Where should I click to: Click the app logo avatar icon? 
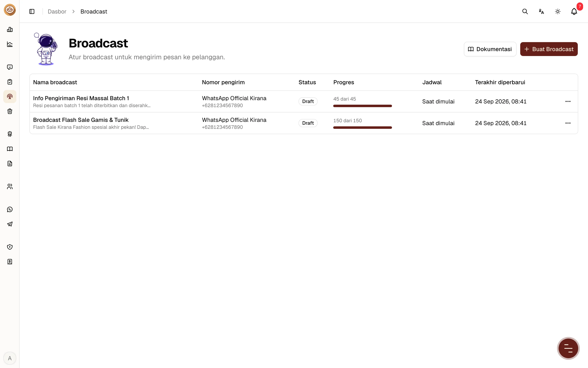pos(10,10)
